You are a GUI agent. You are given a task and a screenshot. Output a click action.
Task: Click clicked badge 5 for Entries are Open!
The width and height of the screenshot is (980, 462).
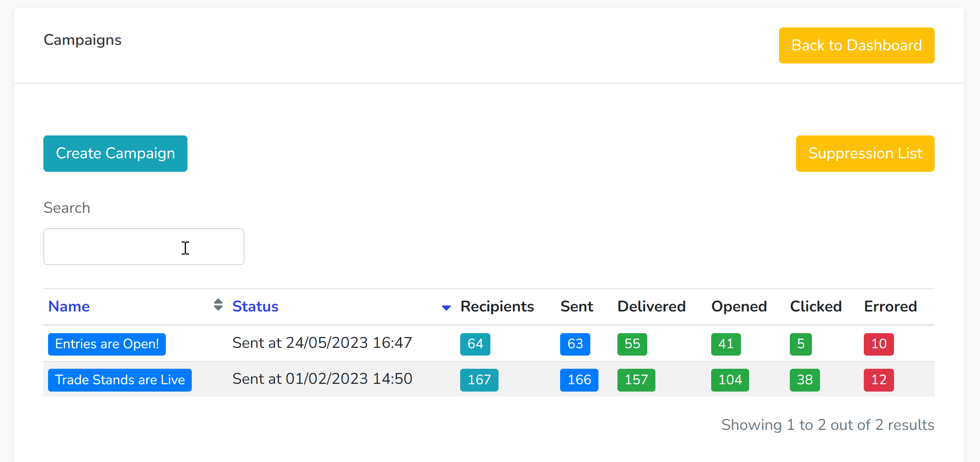(x=801, y=344)
